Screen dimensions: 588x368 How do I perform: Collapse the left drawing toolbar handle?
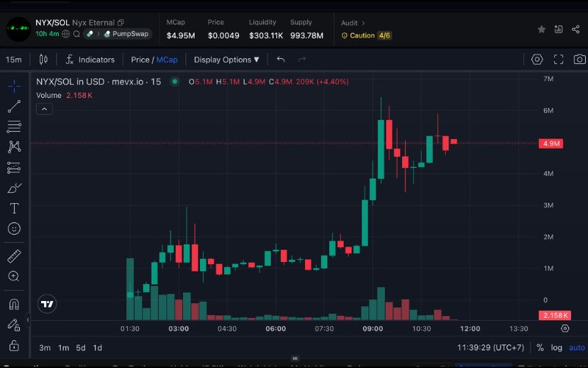(x=28, y=320)
